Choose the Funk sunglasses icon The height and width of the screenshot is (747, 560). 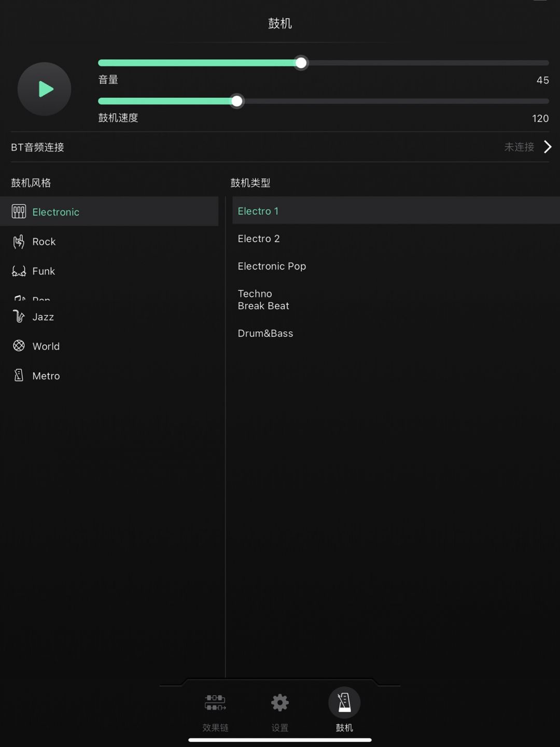[x=19, y=271]
